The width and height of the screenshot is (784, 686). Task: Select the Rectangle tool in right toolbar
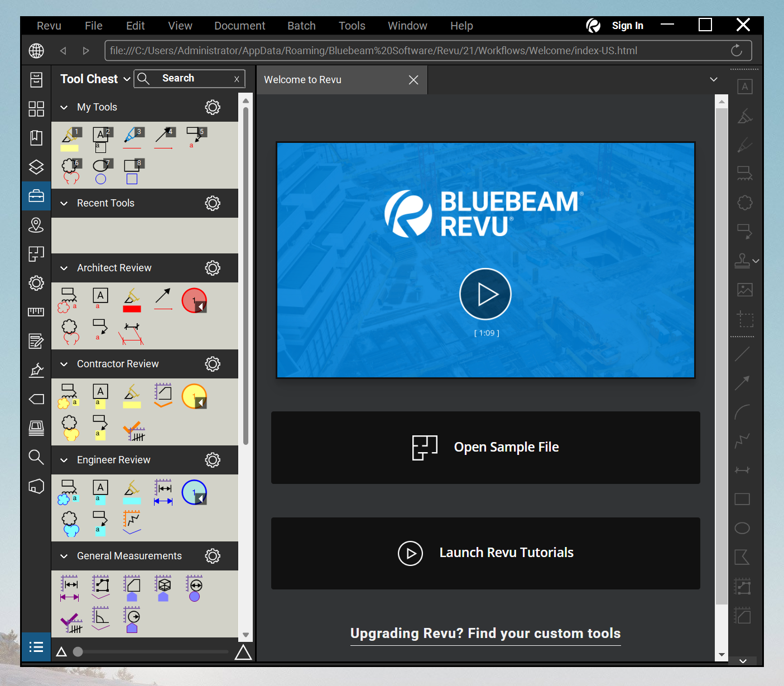pos(742,499)
